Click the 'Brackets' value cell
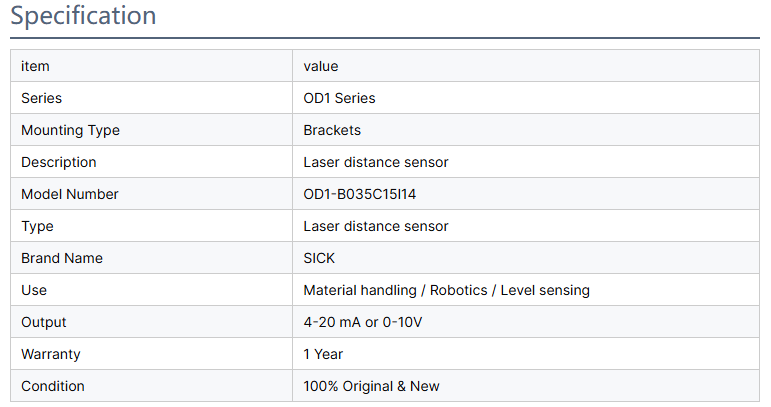This screenshot has width=771, height=407. click(332, 130)
